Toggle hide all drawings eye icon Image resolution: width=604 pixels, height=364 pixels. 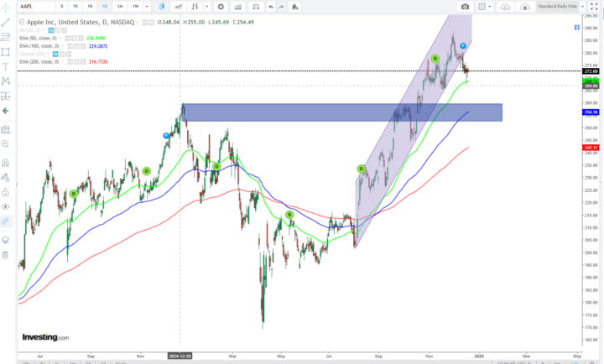(x=5, y=207)
